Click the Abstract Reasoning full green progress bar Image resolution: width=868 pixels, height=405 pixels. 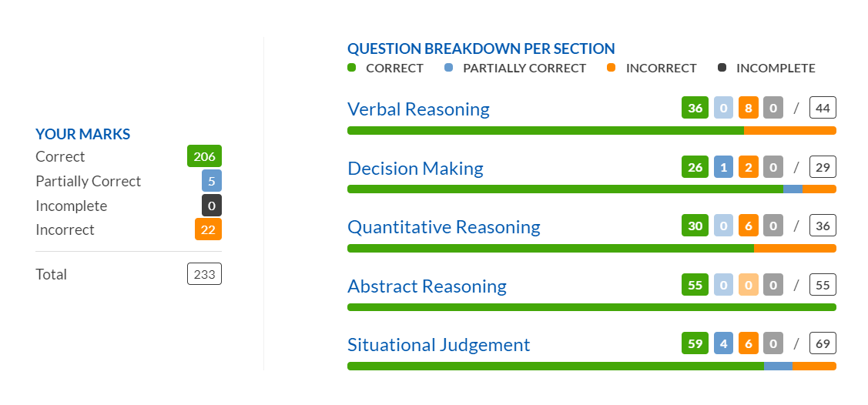(x=592, y=307)
